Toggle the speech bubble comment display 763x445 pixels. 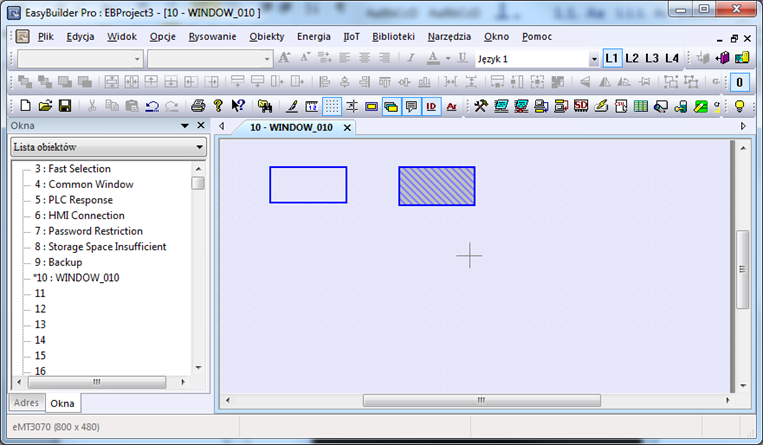[x=411, y=106]
